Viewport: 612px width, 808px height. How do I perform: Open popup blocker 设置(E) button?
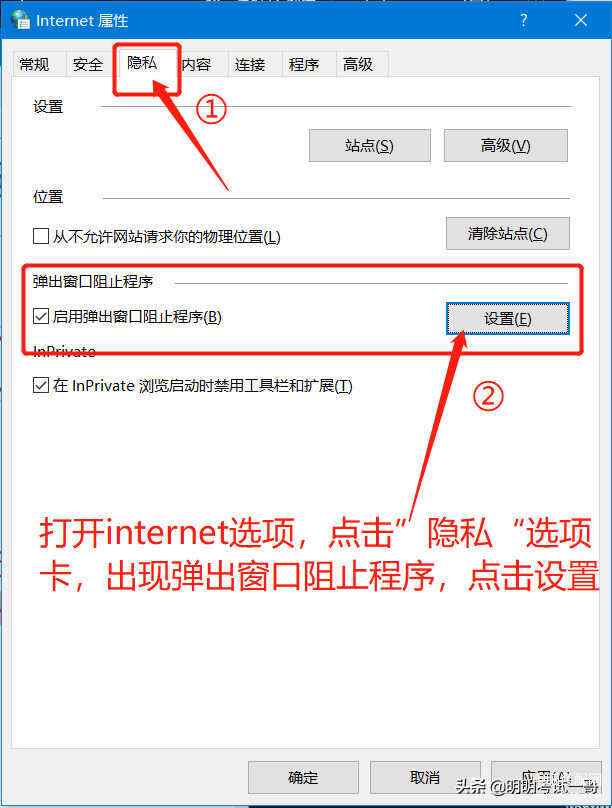point(507,318)
